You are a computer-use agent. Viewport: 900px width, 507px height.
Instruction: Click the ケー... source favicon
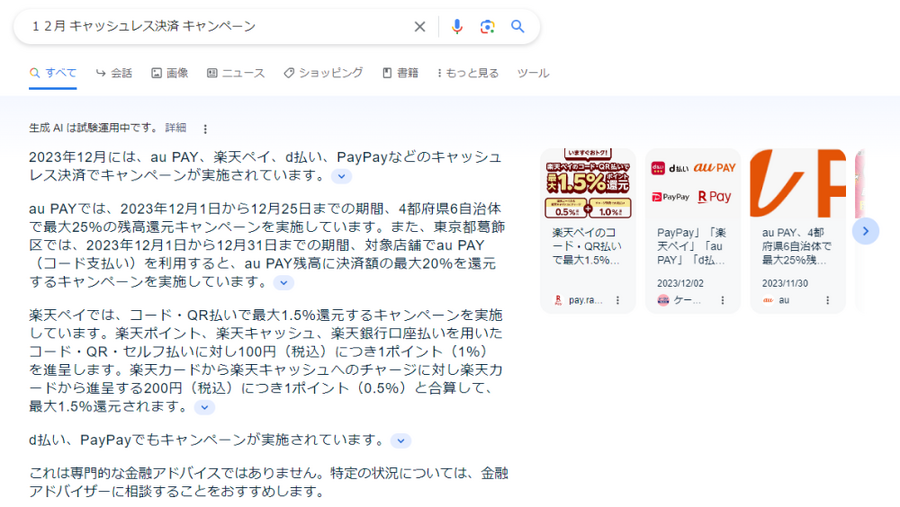(663, 300)
